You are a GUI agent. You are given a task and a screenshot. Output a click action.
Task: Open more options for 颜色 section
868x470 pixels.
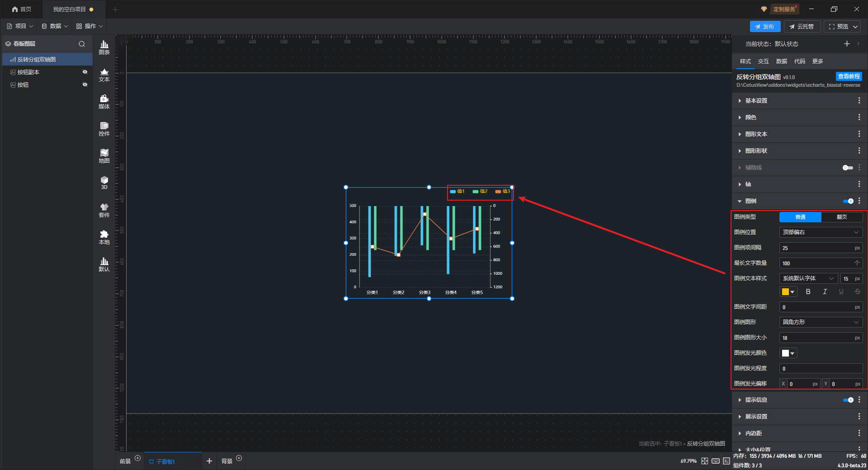(x=859, y=117)
